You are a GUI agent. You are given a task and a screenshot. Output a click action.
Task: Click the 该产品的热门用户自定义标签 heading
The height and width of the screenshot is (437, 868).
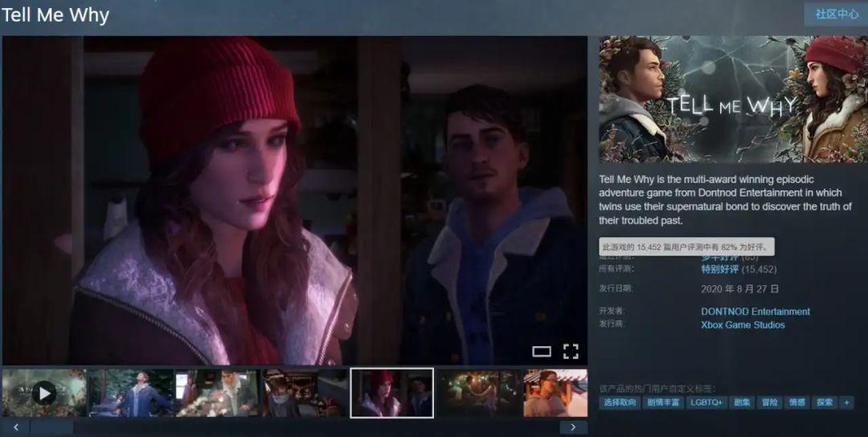(657, 389)
